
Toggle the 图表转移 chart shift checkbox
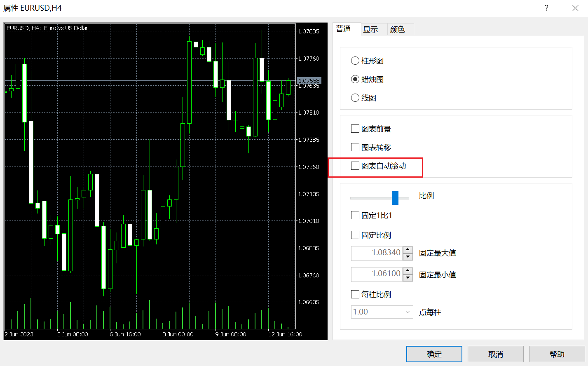click(x=355, y=148)
